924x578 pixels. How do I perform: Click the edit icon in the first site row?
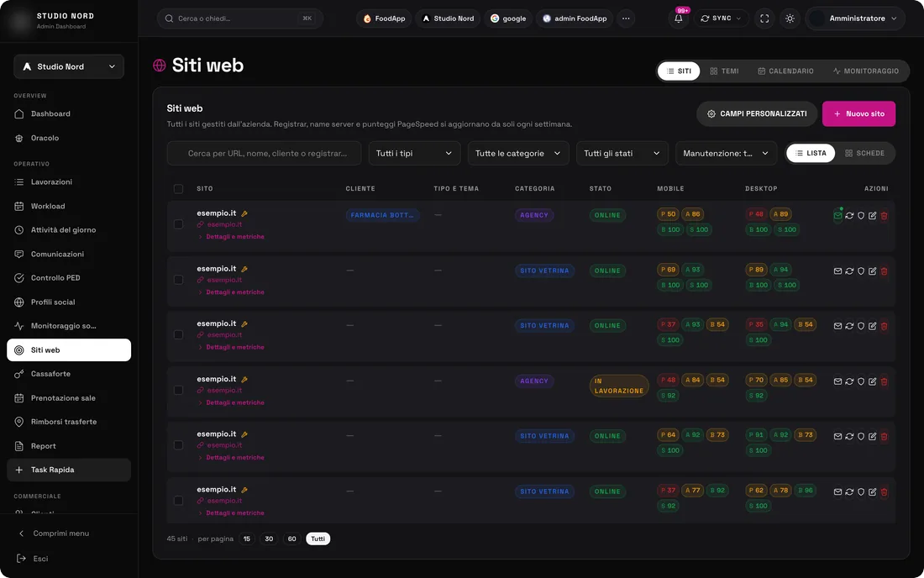click(872, 216)
